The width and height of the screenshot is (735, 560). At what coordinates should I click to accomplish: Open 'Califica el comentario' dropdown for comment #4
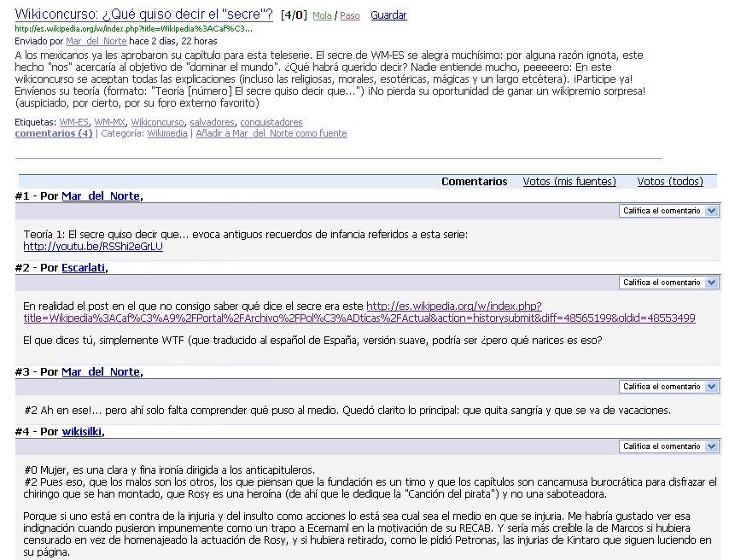pyautogui.click(x=669, y=446)
